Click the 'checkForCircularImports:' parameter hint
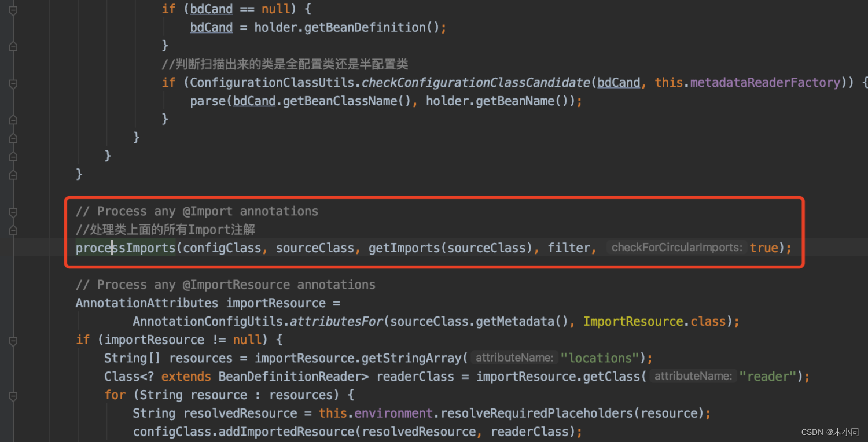The width and height of the screenshot is (868, 442). click(x=676, y=248)
